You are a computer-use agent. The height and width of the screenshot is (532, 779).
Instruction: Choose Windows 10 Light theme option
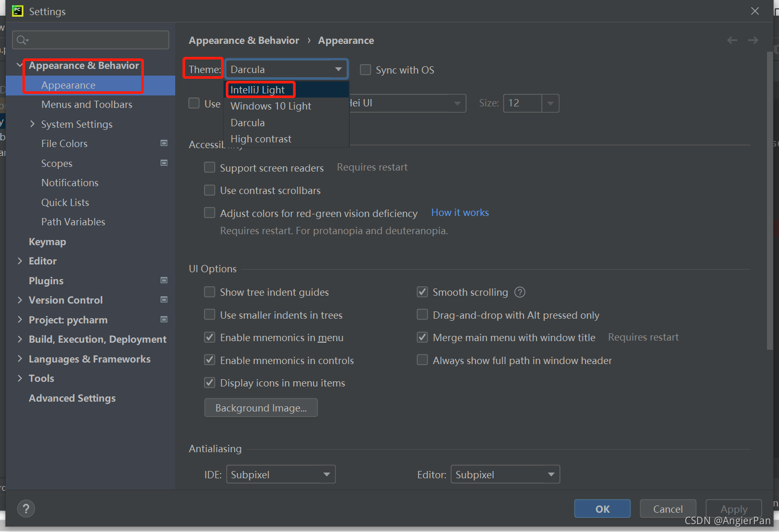pos(286,106)
